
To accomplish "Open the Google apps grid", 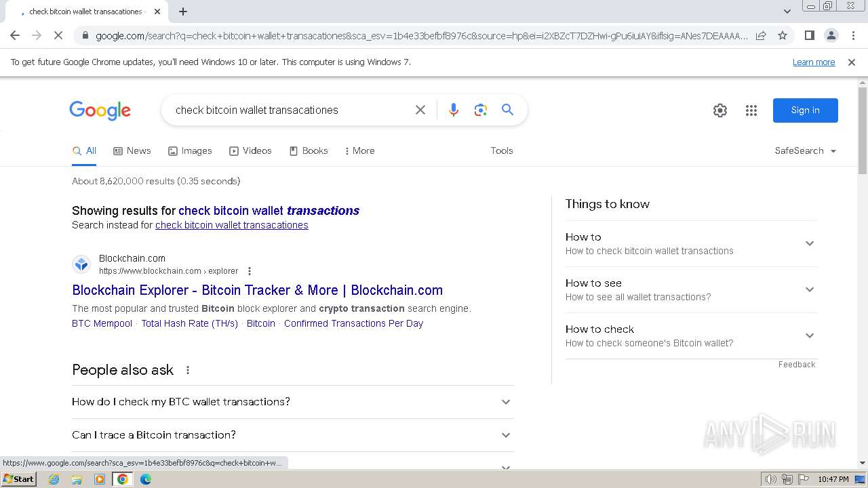I will point(751,110).
